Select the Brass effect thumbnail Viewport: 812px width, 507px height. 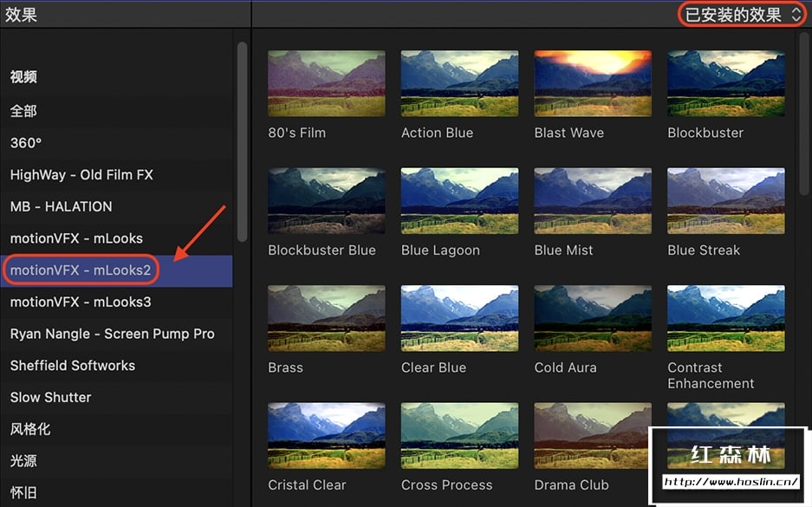[x=326, y=318]
